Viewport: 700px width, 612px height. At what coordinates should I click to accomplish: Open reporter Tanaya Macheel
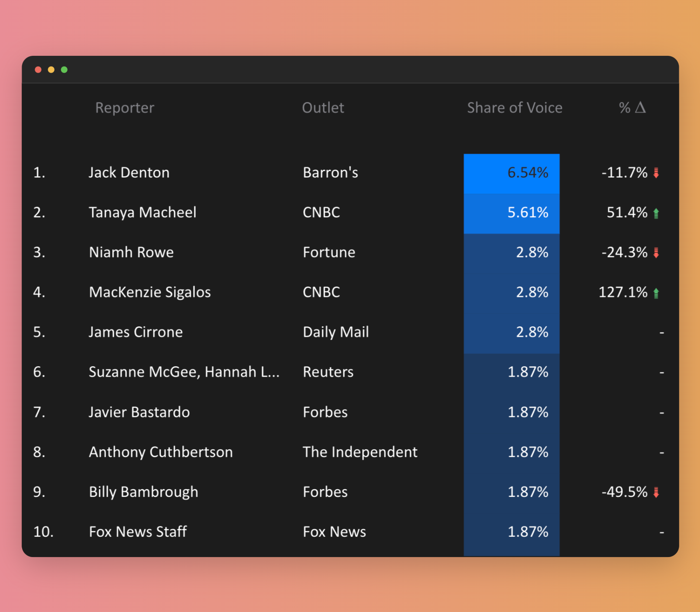tap(142, 213)
